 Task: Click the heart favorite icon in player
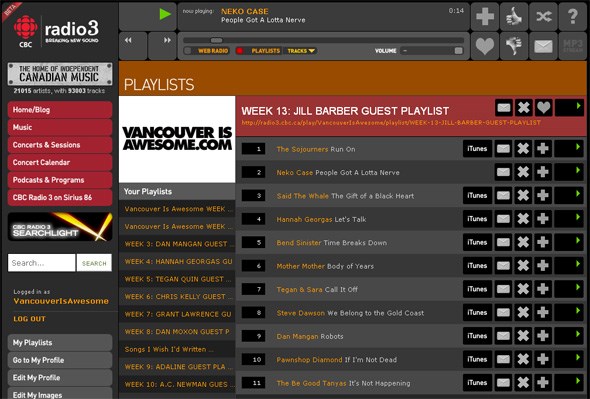485,46
